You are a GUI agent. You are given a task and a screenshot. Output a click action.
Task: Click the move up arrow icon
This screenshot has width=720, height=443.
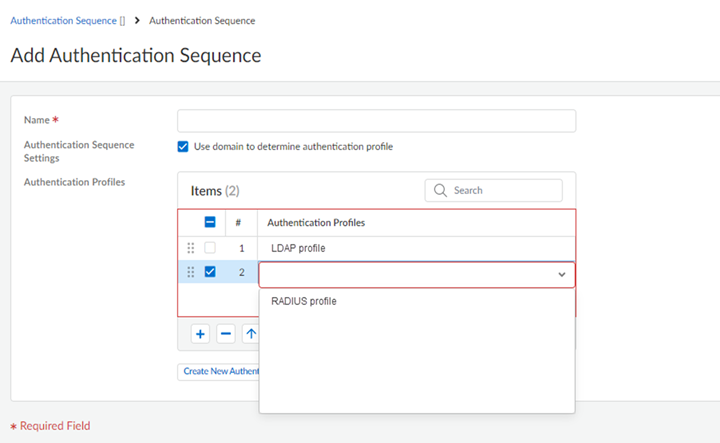point(250,334)
